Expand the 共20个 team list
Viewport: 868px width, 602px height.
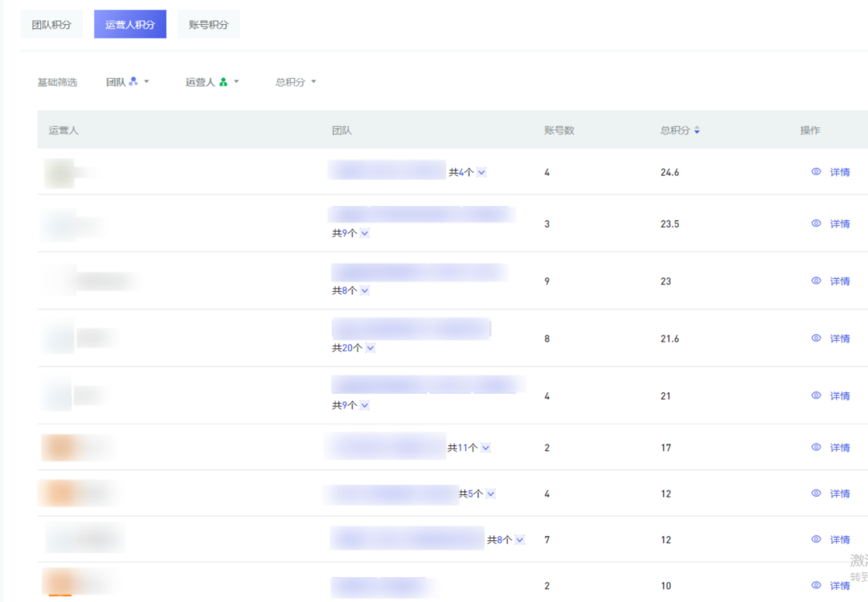[x=370, y=348]
